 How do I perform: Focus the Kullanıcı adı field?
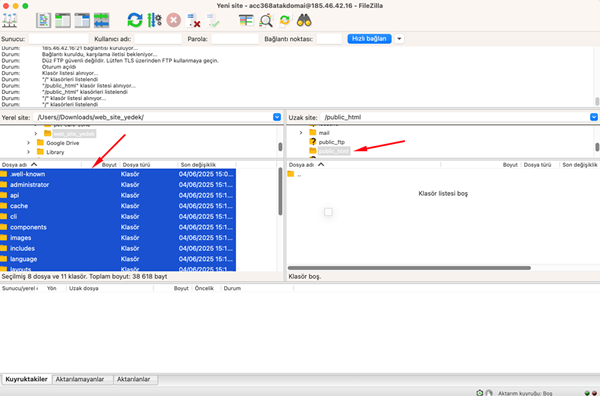tap(158, 39)
